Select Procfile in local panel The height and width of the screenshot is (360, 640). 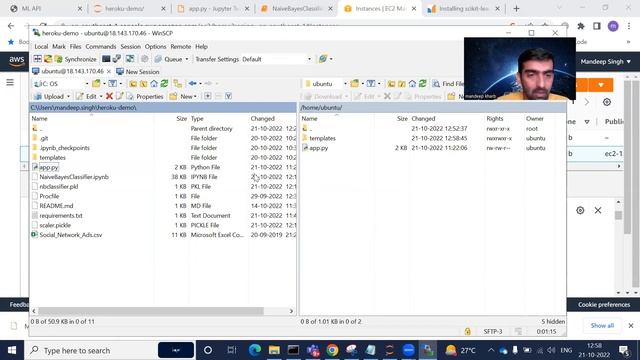click(49, 196)
